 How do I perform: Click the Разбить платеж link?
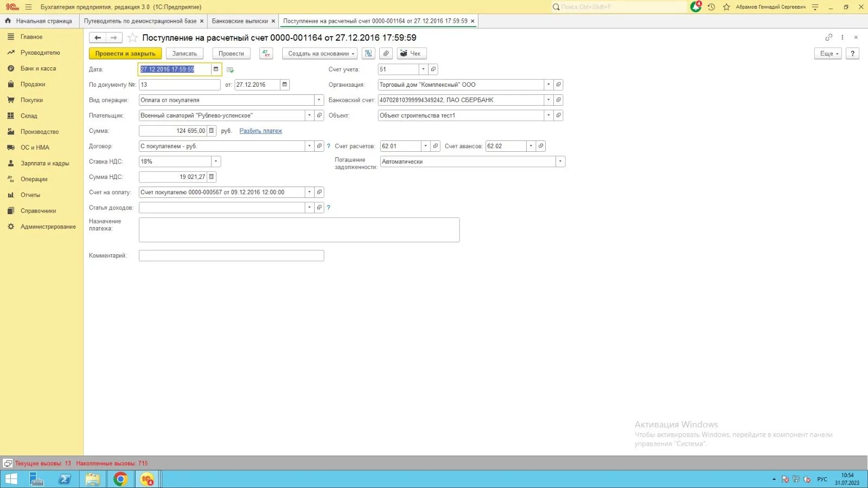(x=261, y=131)
